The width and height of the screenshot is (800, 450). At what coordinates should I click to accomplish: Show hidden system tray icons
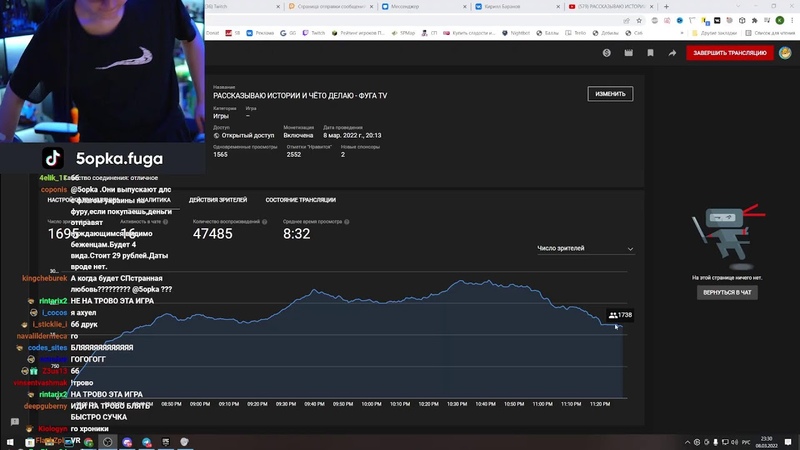[687, 442]
